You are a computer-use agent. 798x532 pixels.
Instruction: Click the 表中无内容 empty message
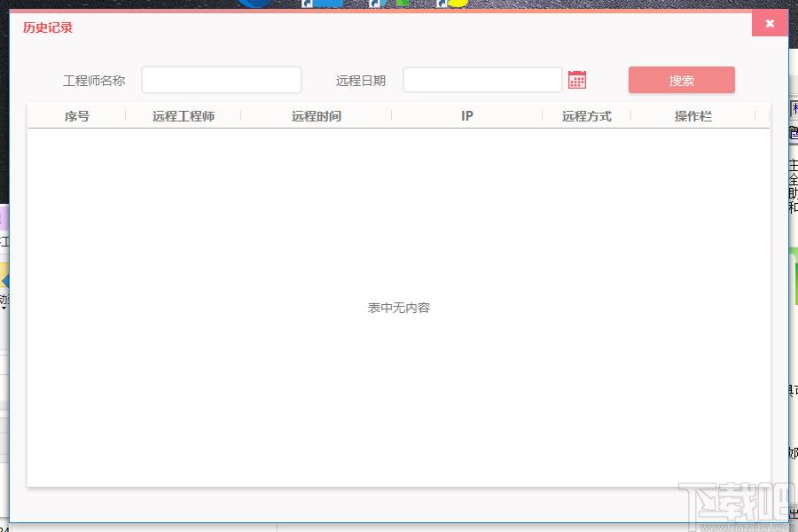399,308
